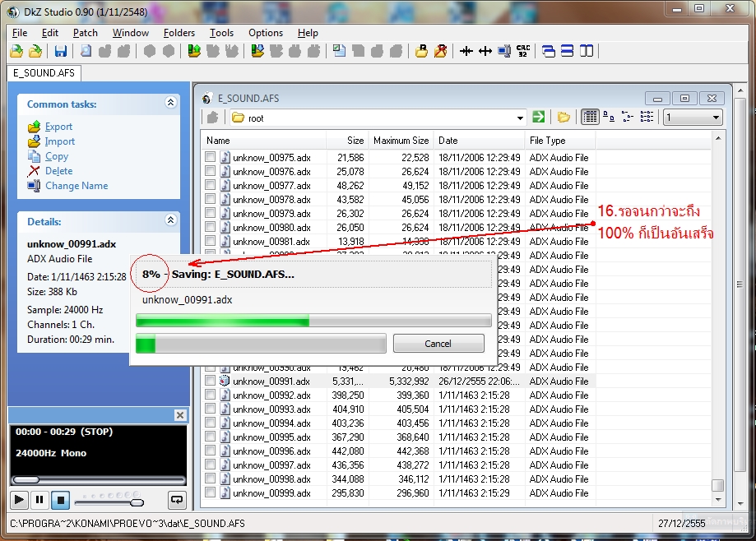
Task: Tick the checkbox for unknow_00978.adx
Action: [210, 199]
